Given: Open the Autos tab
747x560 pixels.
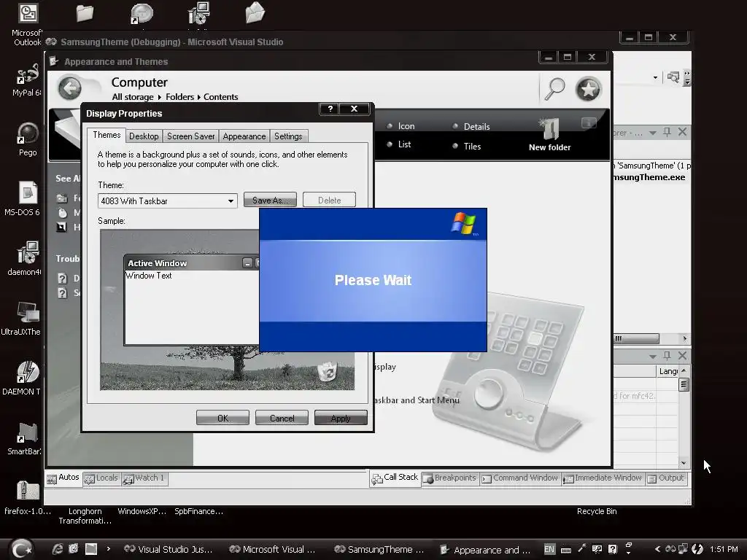Looking at the screenshot, I should pos(63,478).
